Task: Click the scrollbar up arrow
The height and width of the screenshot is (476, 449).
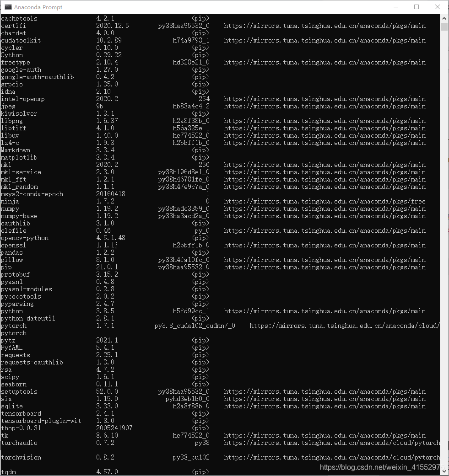Action: pyautogui.click(x=444, y=18)
